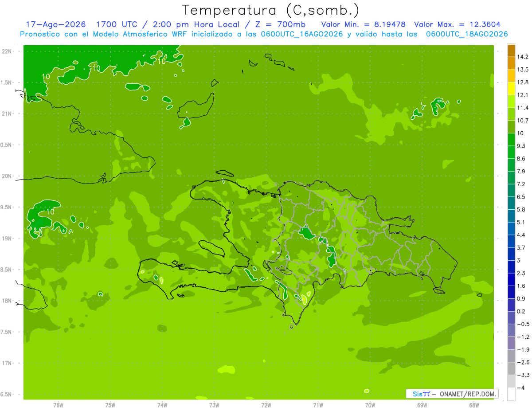Click the "0.2" colorbar label
This screenshot has height=411, width=532.
(x=521, y=311)
